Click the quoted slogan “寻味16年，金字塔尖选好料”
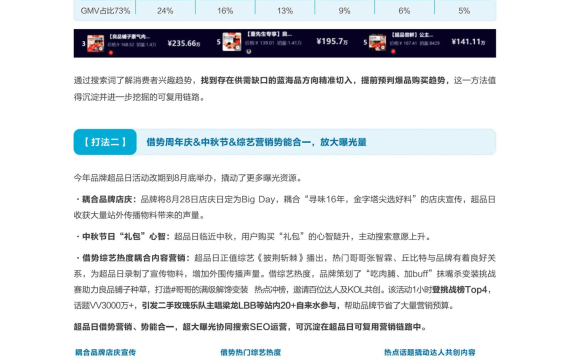This screenshot has width=570, height=360. tap(361, 199)
